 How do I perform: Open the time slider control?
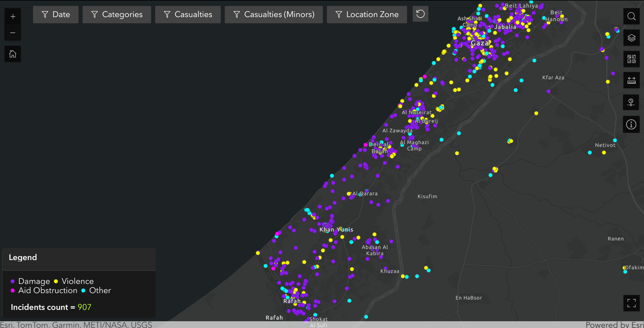[x=631, y=102]
